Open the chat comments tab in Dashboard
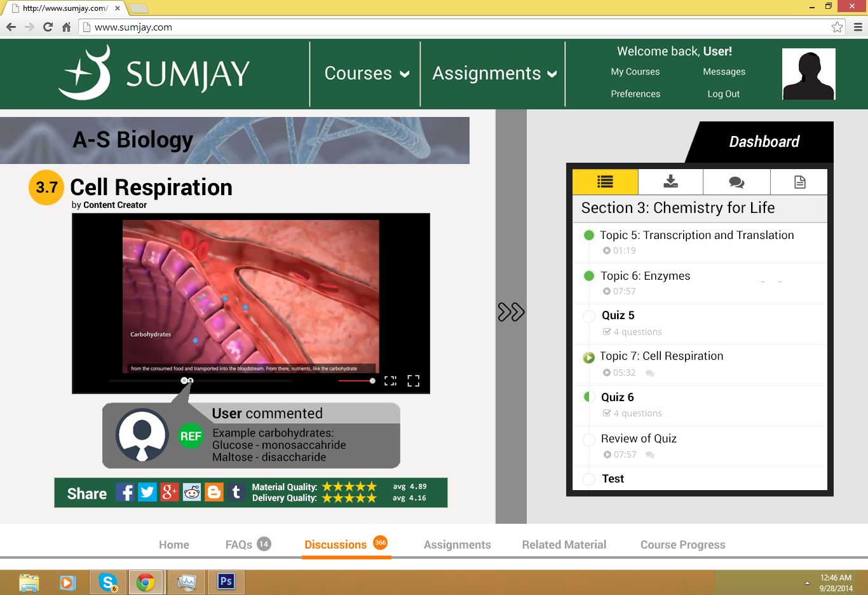 [x=736, y=182]
